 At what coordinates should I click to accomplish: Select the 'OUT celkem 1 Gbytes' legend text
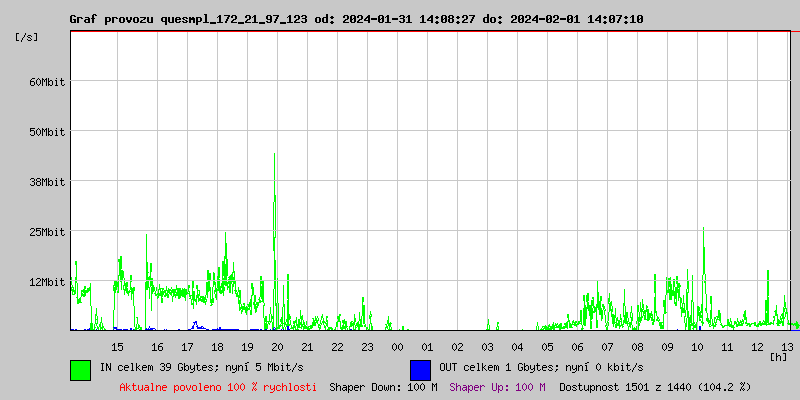[541, 368]
